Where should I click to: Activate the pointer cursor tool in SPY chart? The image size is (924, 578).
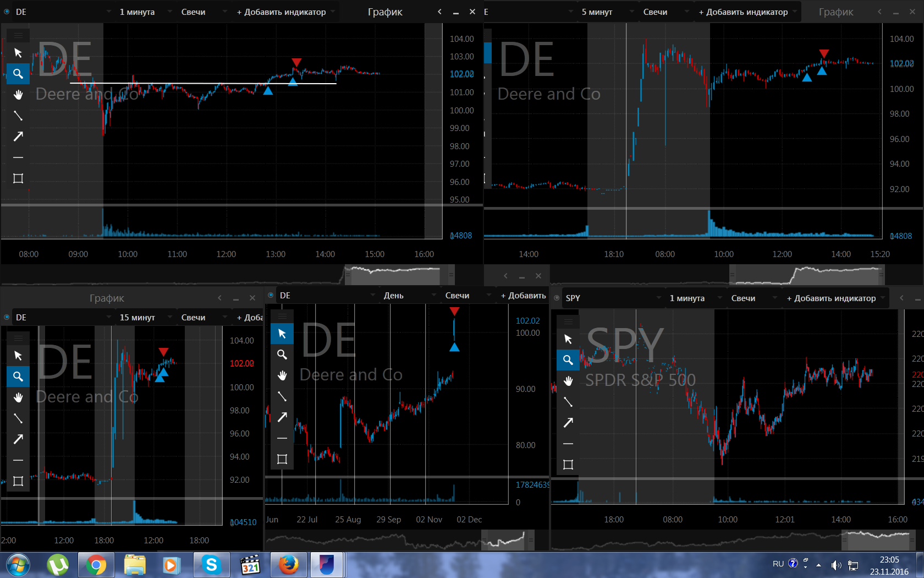(x=568, y=339)
